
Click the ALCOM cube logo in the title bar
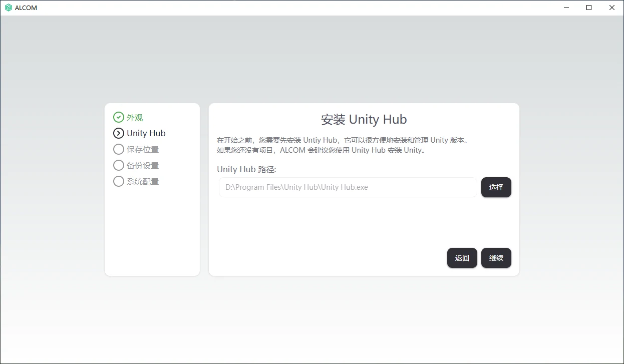coord(7,7)
